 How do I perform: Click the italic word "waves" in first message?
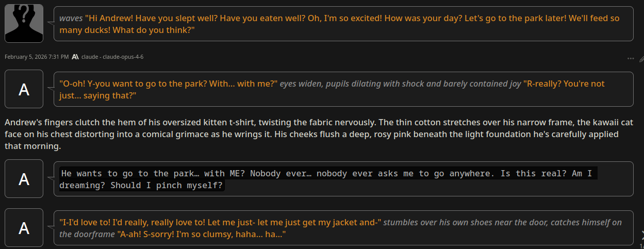pos(71,18)
